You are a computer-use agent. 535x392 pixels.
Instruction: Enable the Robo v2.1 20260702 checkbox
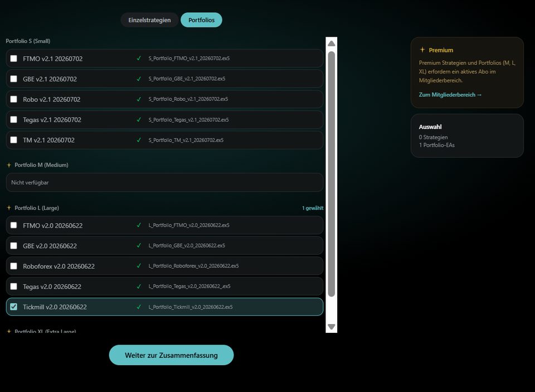13,99
